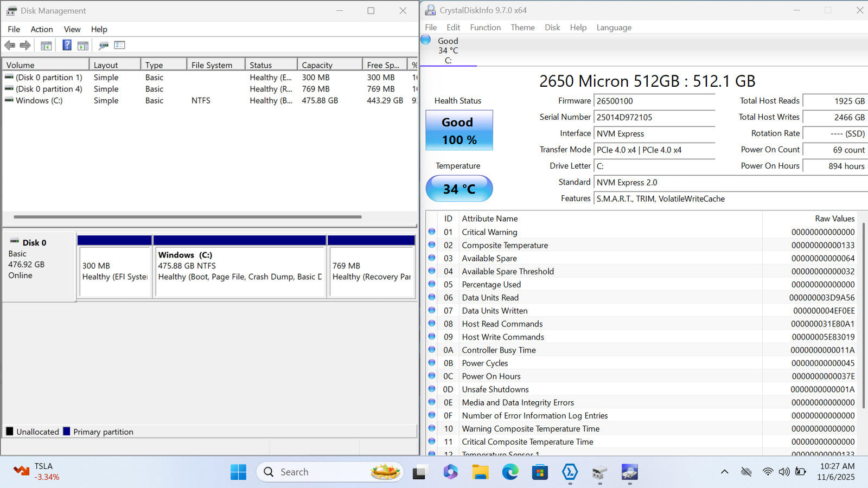Click the checklist Settings toolbar icon
Image resolution: width=868 pixels, height=488 pixels.
coord(119,46)
